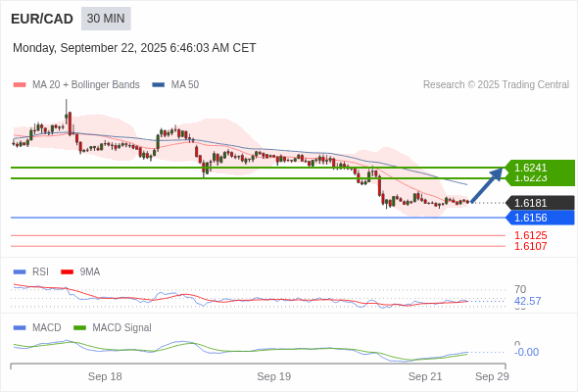Click the MACD value -0.00 label
Image resolution: width=578 pixels, height=392 pixels.
(526, 352)
